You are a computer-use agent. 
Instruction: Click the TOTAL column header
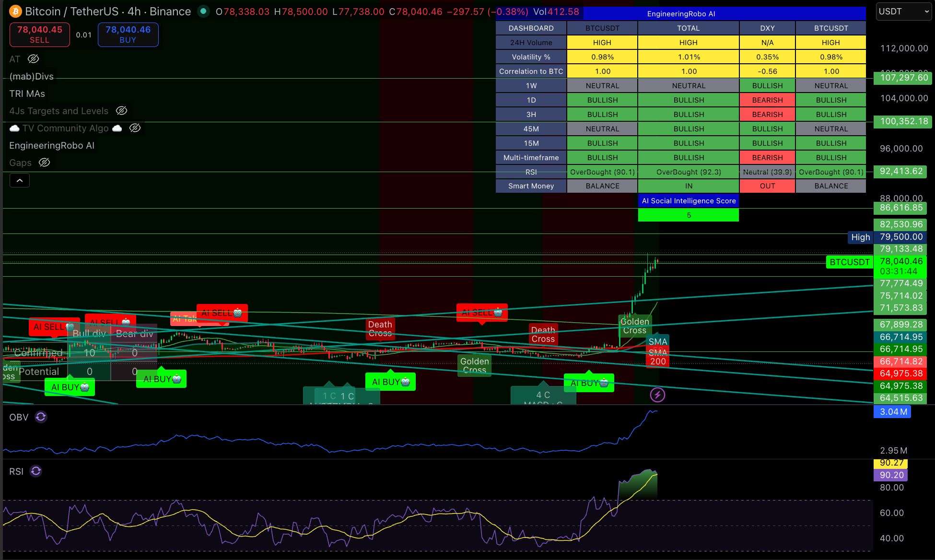pyautogui.click(x=689, y=28)
